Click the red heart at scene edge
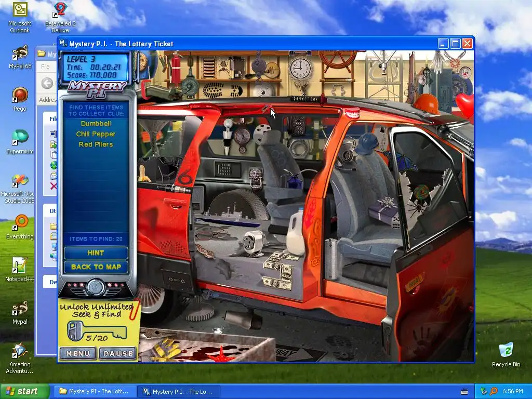This screenshot has height=399, width=532. (465, 104)
